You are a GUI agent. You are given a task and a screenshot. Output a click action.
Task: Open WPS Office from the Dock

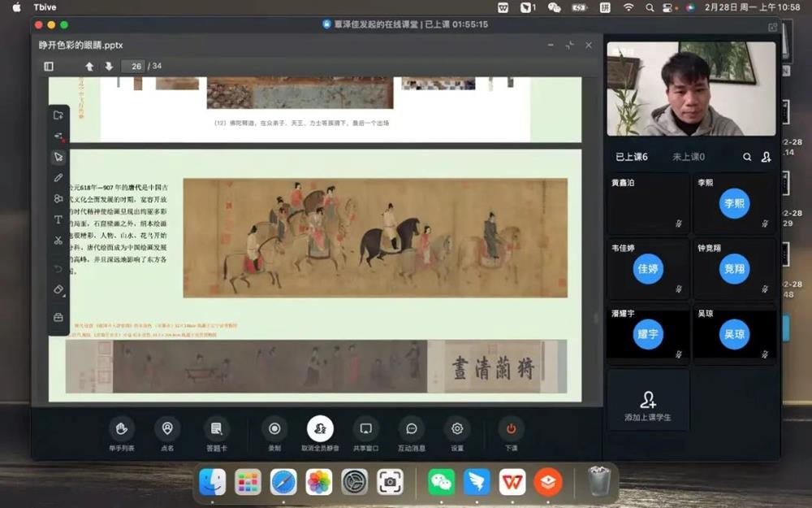coord(512,482)
